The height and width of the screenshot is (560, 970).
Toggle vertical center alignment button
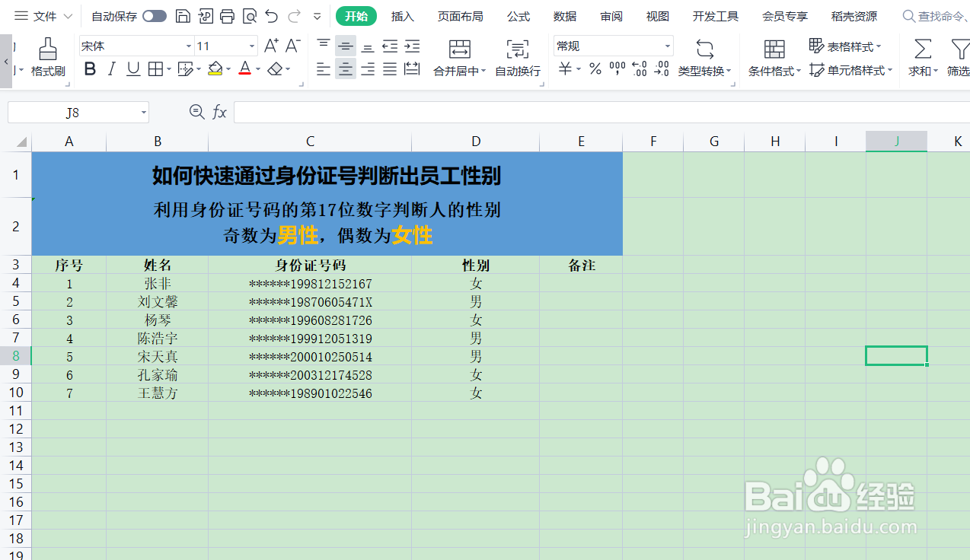point(346,46)
